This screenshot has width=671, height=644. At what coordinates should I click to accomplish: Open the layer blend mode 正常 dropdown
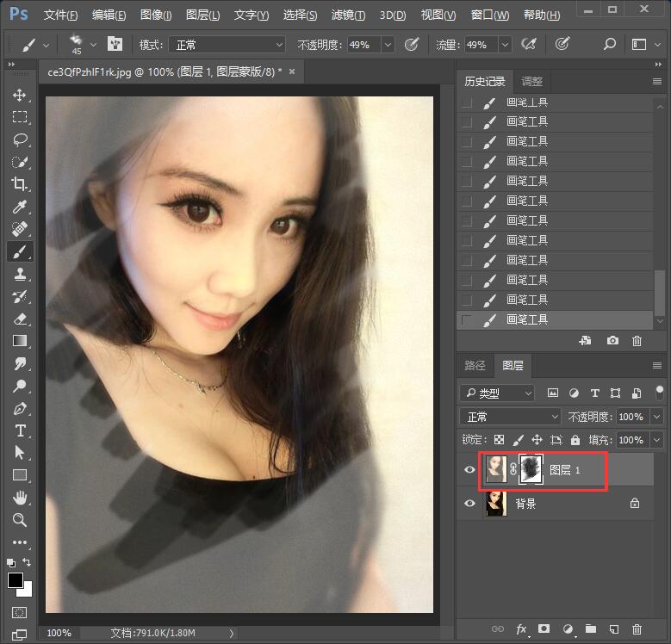pos(510,416)
